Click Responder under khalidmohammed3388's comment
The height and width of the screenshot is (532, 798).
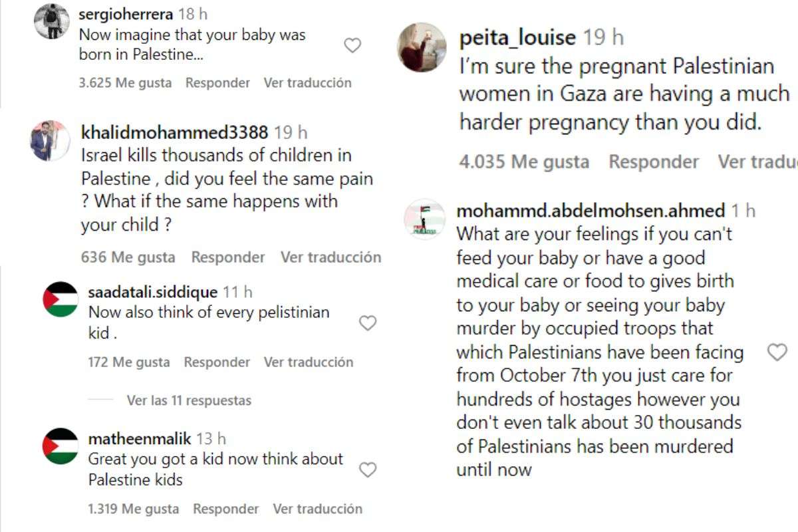(x=227, y=257)
